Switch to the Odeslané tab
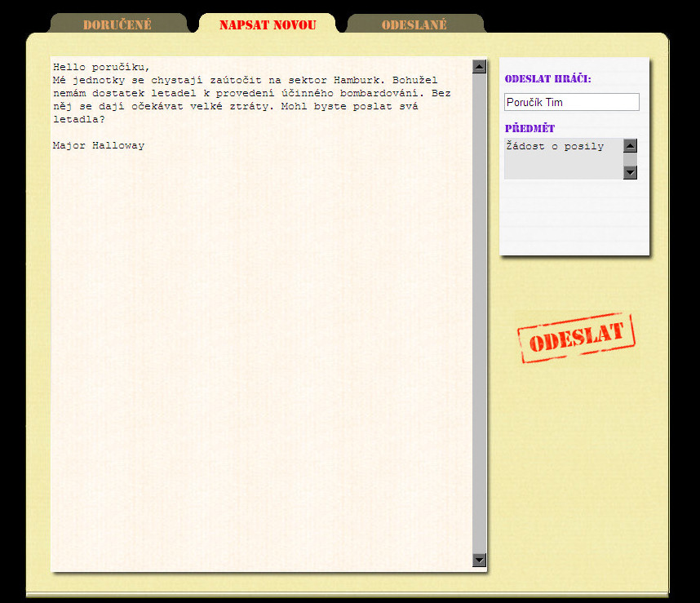Viewport: 700px width, 603px height. click(414, 24)
